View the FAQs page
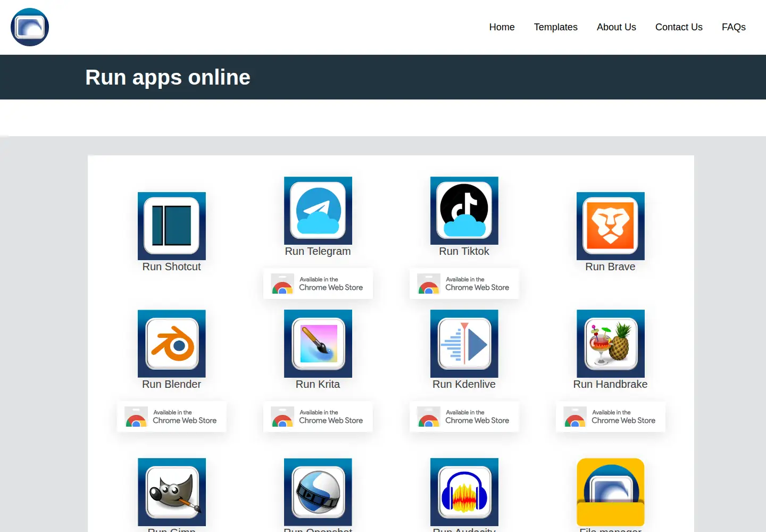The width and height of the screenshot is (766, 532). coord(734,27)
